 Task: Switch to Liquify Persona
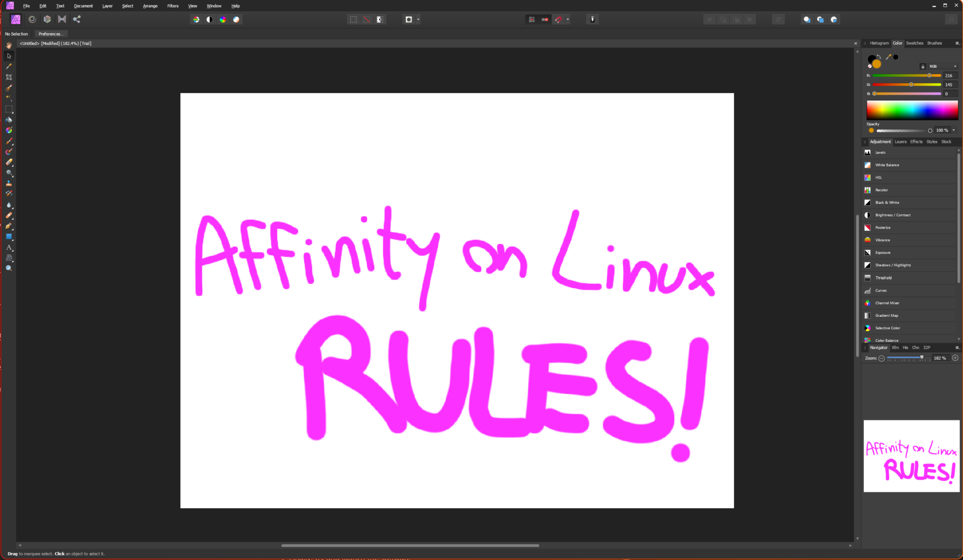tap(32, 19)
